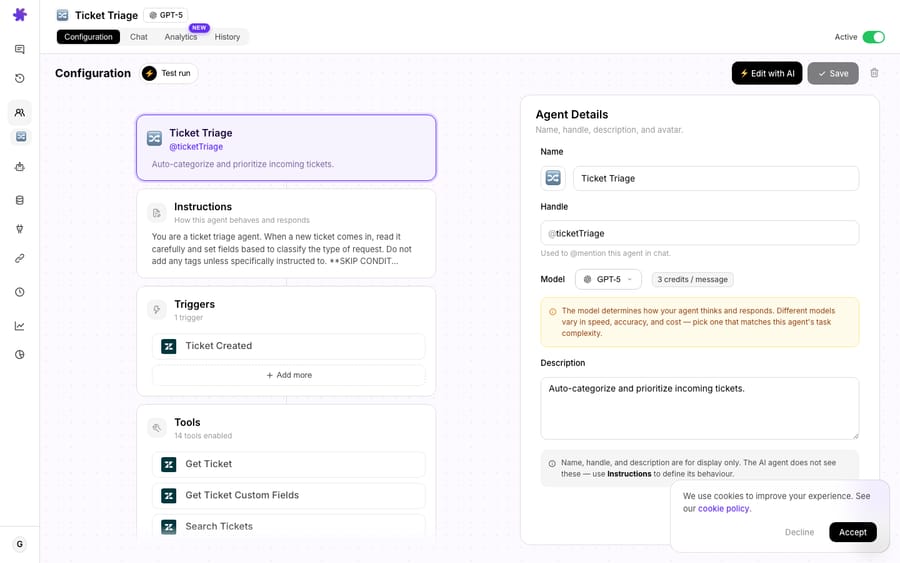
Task: Open the line chart analytics sidebar icon
Action: (x=20, y=326)
